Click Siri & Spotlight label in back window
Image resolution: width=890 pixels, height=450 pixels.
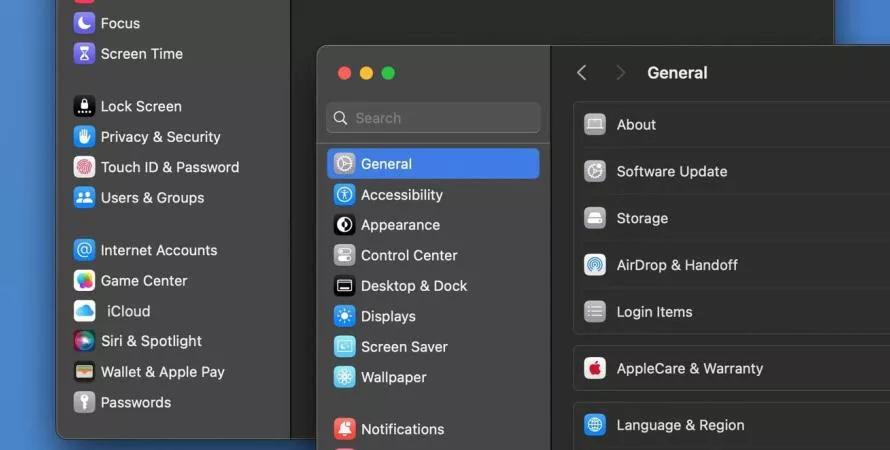151,341
